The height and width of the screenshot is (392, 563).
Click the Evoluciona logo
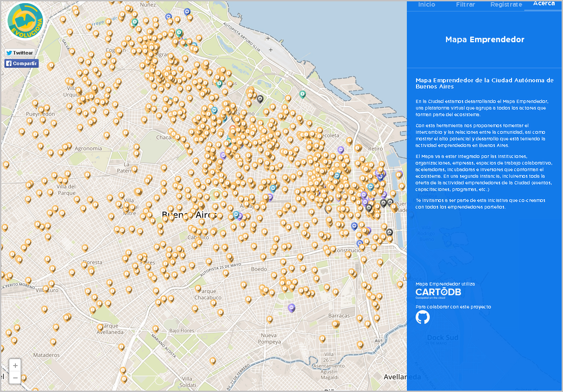[x=26, y=21]
